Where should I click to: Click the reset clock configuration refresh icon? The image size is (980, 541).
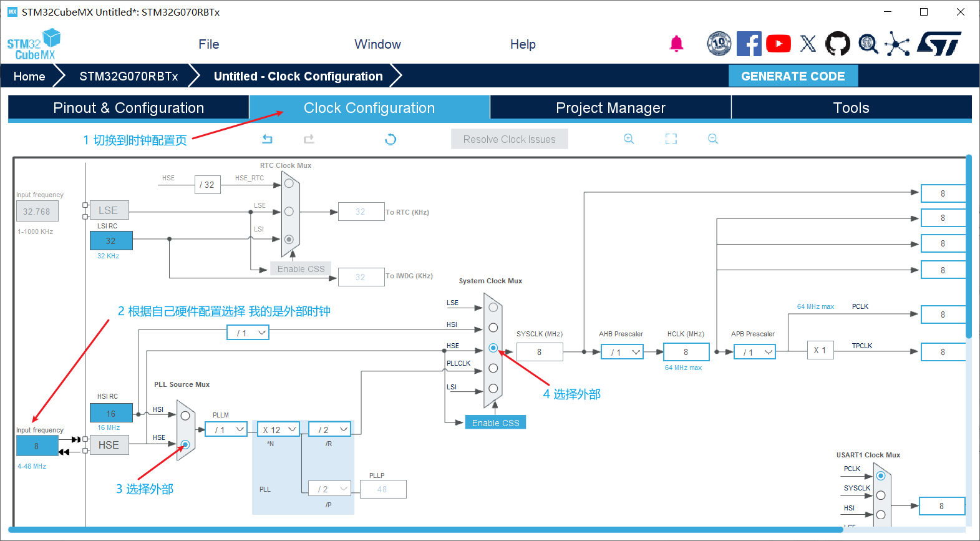(391, 139)
